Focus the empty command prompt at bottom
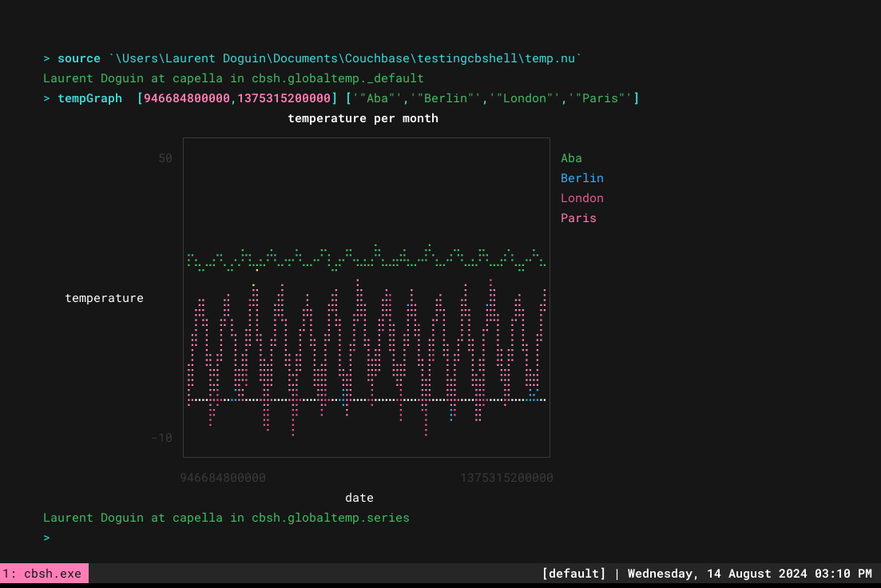 (46, 538)
